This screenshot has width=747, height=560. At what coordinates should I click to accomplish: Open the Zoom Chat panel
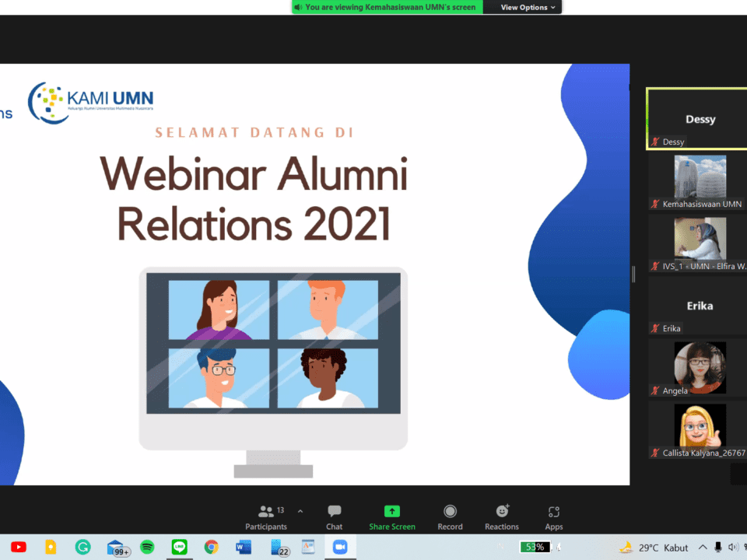point(334,517)
